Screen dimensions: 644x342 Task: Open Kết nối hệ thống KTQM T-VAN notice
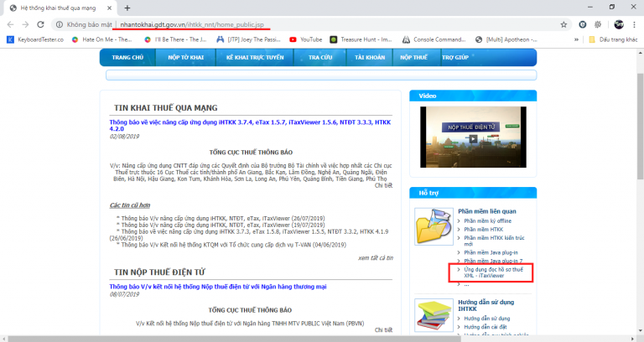[234, 245]
